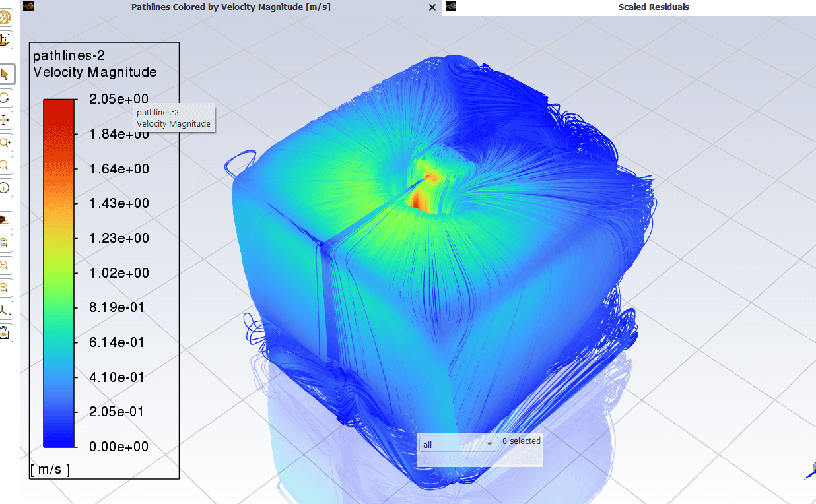Close the Pathlines Colored by Velocity tab
This screenshot has width=816, height=504.
click(x=432, y=7)
